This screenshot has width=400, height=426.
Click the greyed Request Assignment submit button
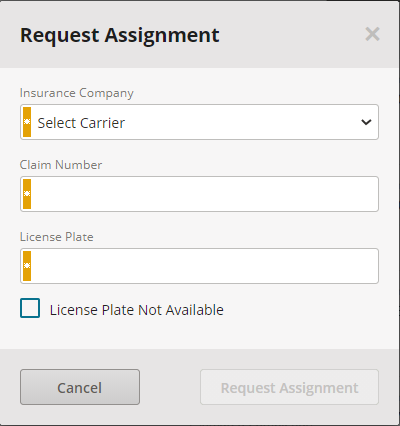[x=289, y=387]
